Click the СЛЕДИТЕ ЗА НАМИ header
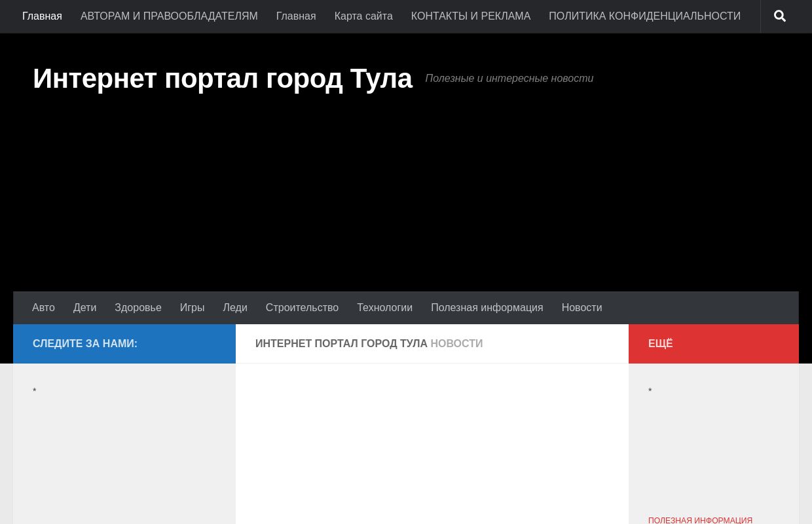 [x=84, y=343]
